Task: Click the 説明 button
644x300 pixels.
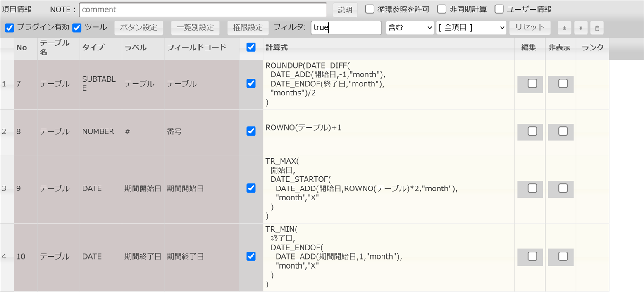Action: (345, 10)
